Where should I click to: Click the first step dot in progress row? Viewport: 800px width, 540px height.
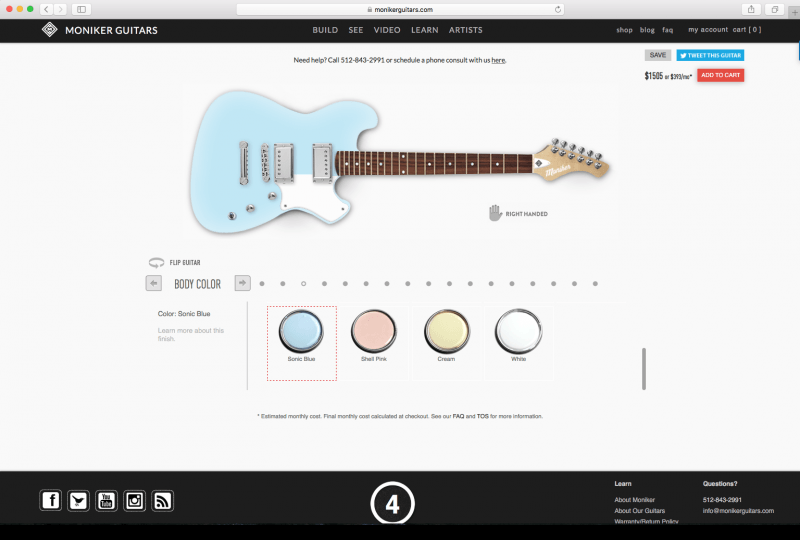(262, 283)
